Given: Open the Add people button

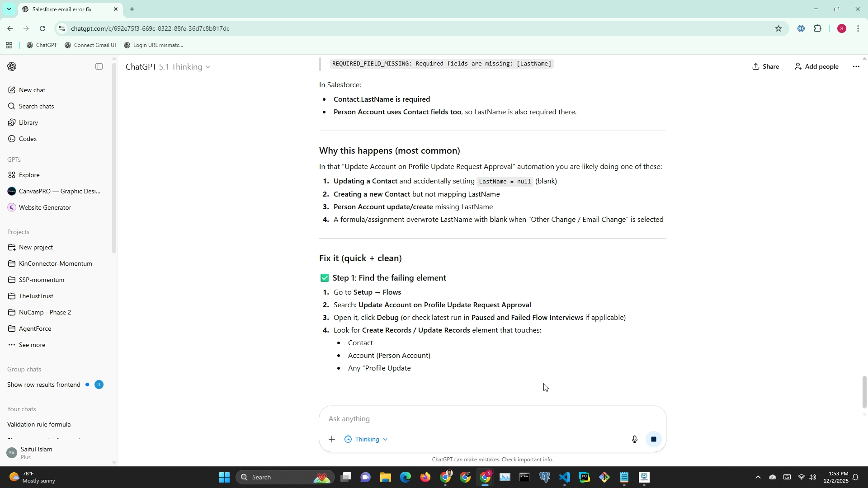Looking at the screenshot, I should (816, 66).
